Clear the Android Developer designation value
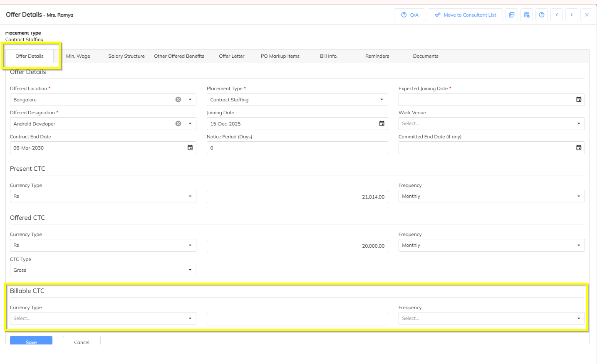This screenshot has height=364, width=597. [178, 124]
